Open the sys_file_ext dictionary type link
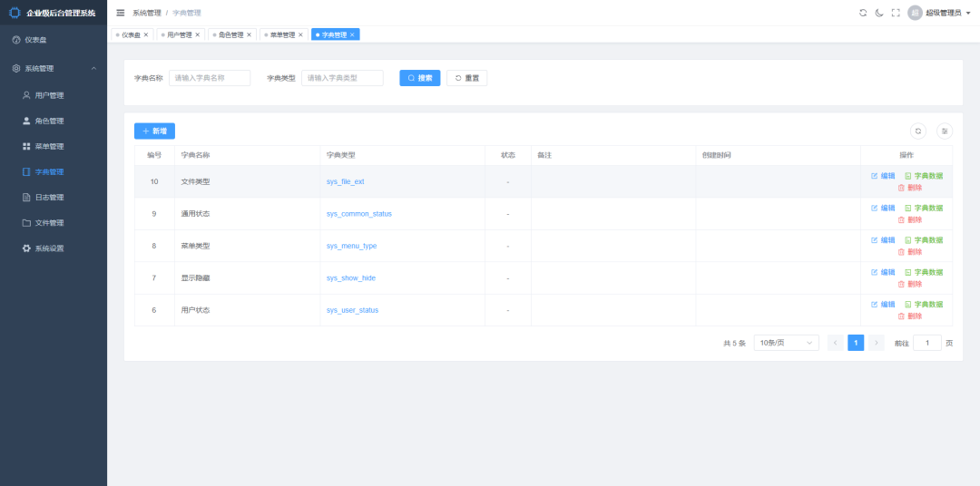Image resolution: width=980 pixels, height=486 pixels. pos(345,181)
